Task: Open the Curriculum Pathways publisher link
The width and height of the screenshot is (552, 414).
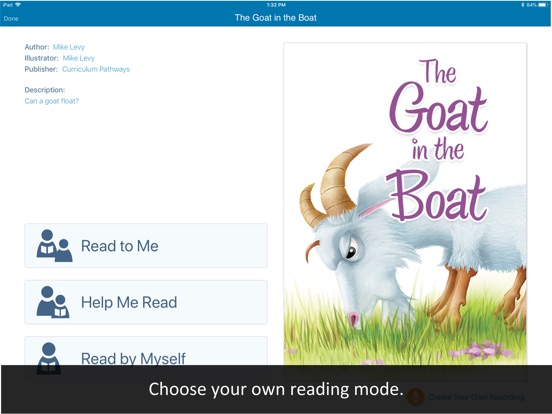Action: (96, 69)
